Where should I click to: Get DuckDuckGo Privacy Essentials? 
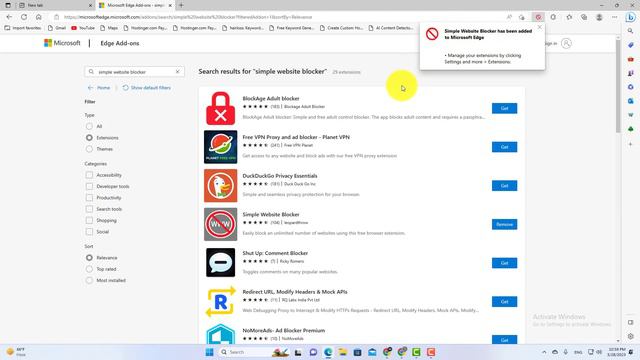pos(504,186)
